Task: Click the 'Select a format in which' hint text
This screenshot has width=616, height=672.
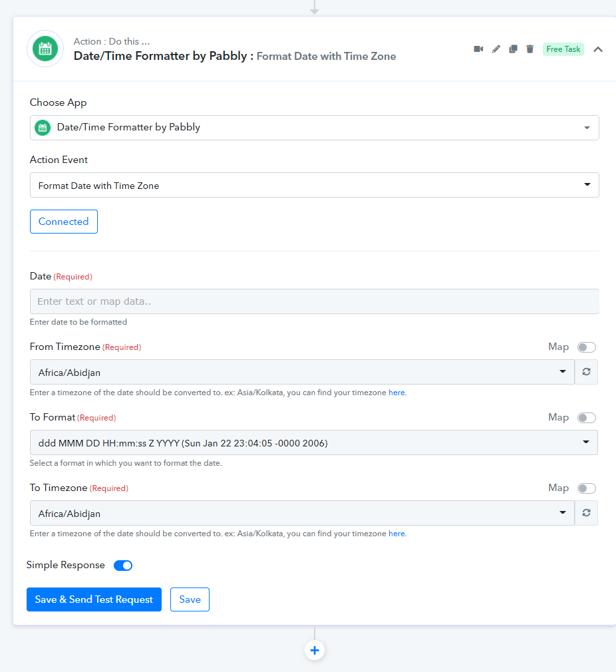Action: 126,463
